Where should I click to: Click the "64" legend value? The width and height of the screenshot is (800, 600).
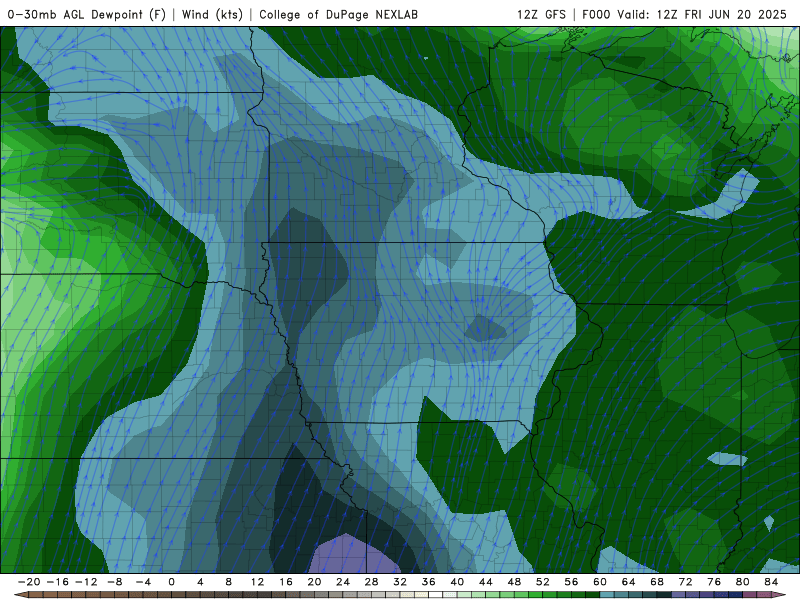tap(629, 582)
